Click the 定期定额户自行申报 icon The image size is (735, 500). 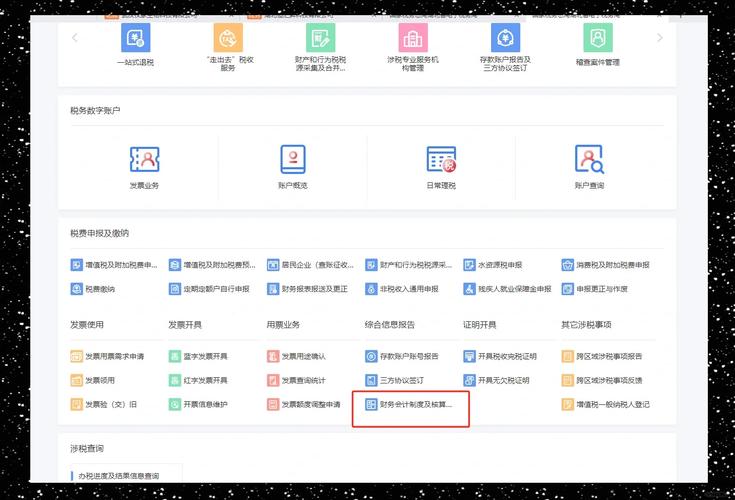pyautogui.click(x=175, y=289)
